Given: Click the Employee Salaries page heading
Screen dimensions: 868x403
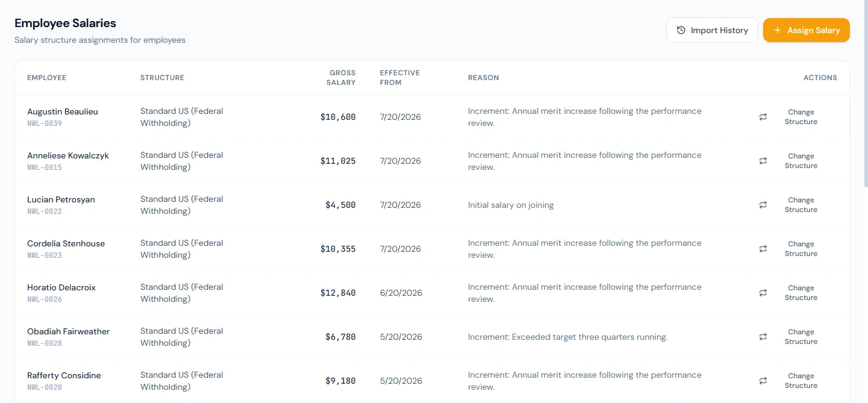Looking at the screenshot, I should [65, 23].
